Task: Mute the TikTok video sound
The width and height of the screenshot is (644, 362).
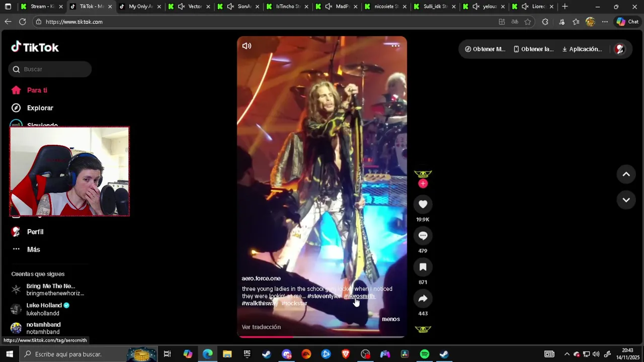Action: [x=247, y=46]
